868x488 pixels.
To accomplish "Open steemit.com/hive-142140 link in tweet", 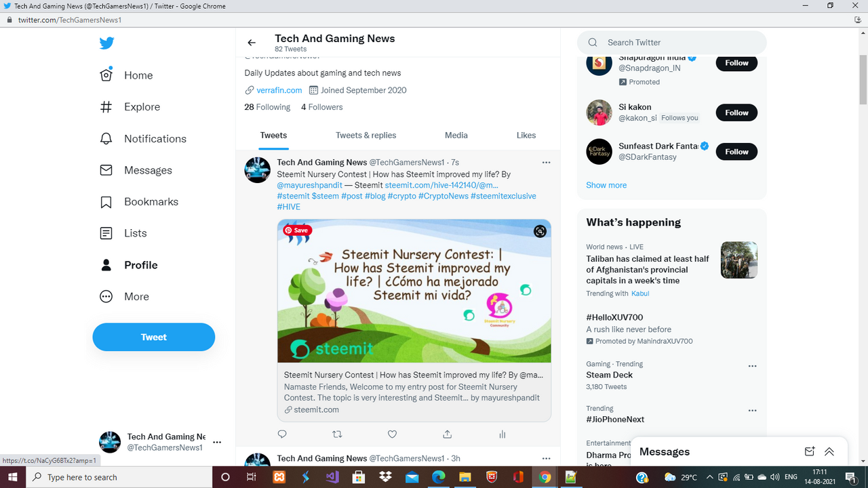I will pyautogui.click(x=441, y=185).
